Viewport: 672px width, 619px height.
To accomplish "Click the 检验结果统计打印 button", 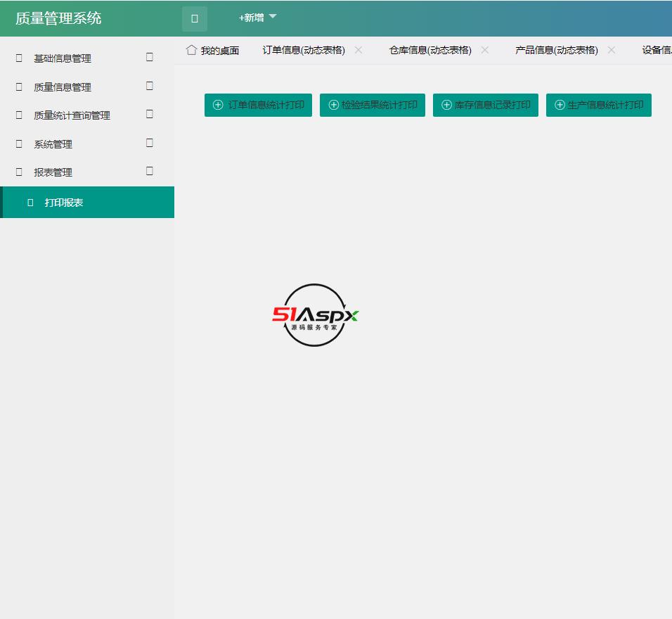I will [373, 104].
